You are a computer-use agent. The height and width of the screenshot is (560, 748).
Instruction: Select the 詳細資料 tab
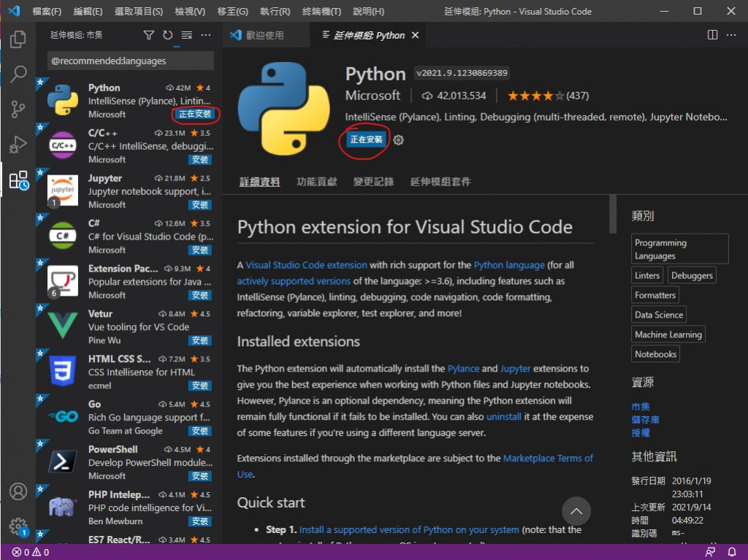pyautogui.click(x=259, y=182)
